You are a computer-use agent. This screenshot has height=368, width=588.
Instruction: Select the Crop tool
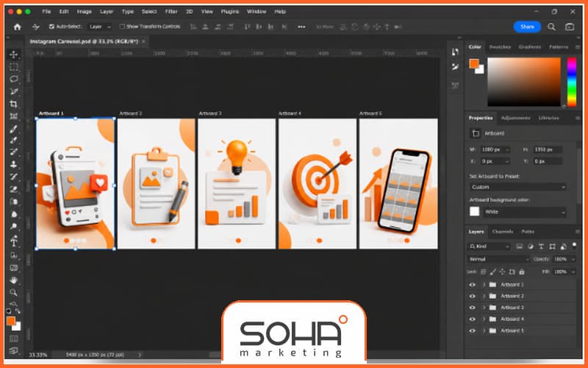coord(14,104)
